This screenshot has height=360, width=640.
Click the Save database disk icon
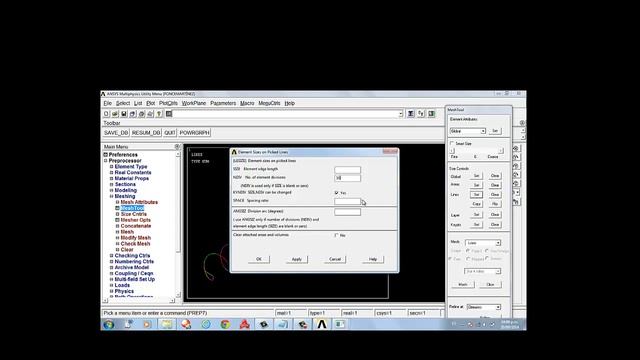tap(124, 114)
